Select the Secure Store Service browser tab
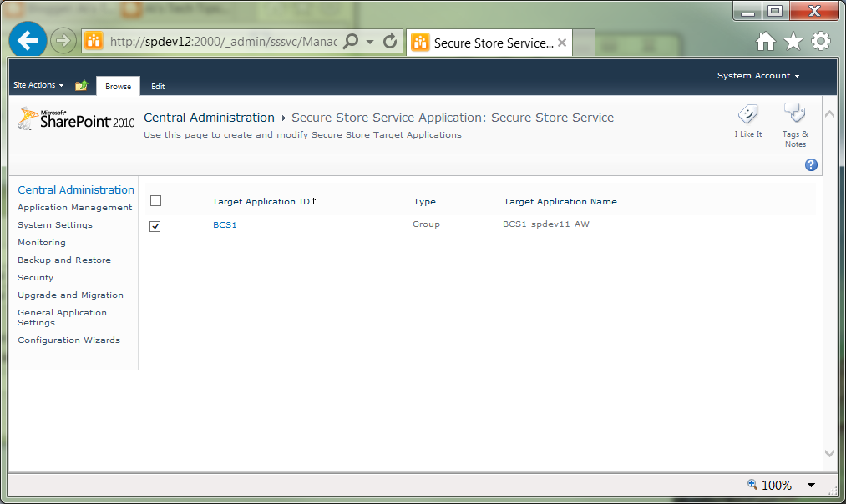The width and height of the screenshot is (846, 504). (489, 43)
